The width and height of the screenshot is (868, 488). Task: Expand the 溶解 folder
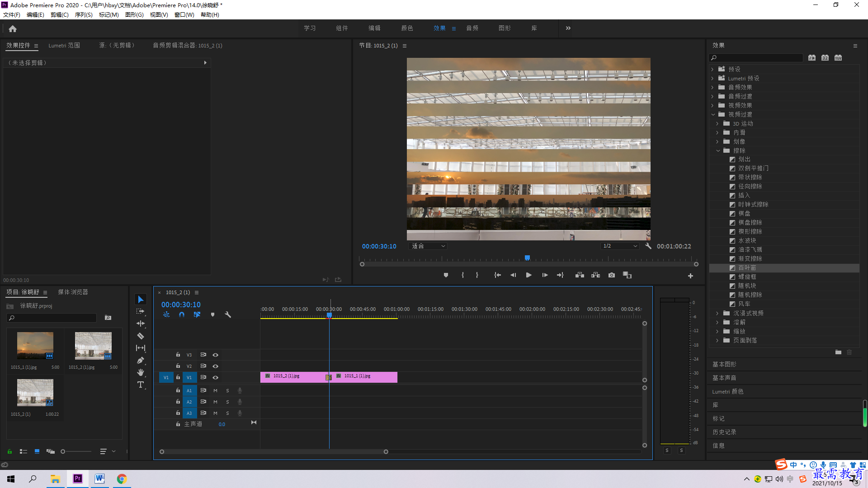click(x=717, y=322)
